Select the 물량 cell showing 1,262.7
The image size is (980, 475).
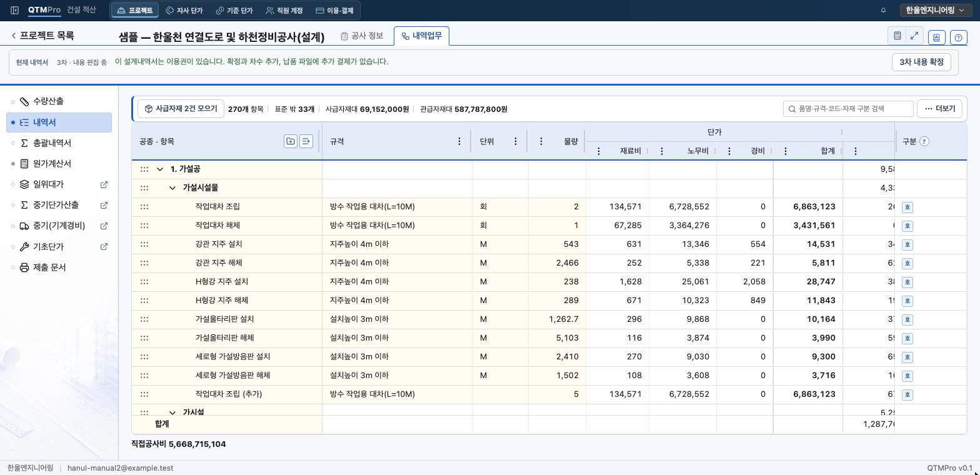coord(556,319)
